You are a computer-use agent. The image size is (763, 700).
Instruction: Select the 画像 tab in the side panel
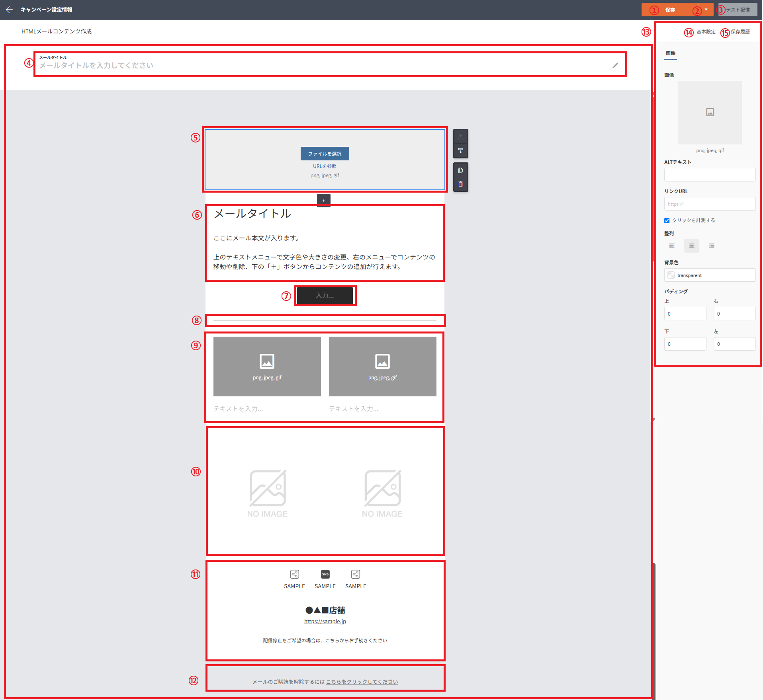click(x=671, y=53)
